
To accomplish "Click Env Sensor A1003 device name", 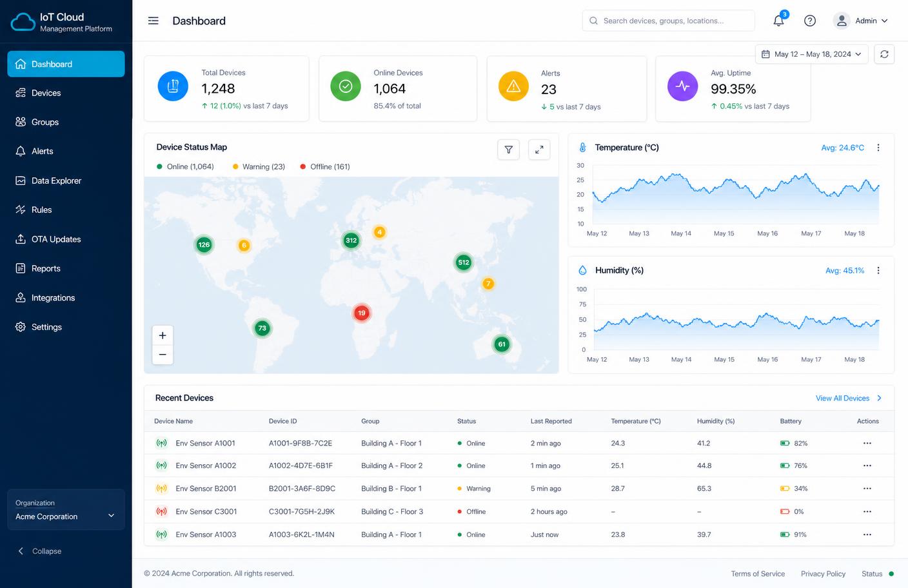I will click(x=206, y=534).
